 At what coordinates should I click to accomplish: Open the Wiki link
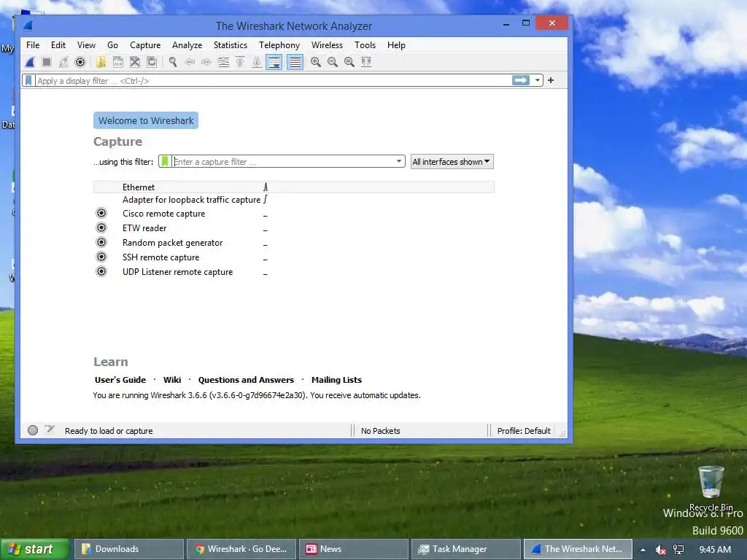pos(172,380)
